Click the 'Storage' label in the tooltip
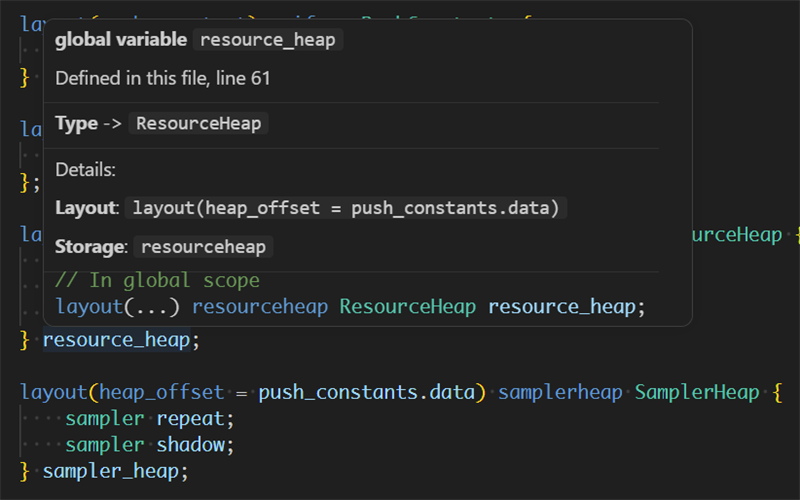Screen dimensions: 800x500 90,247
